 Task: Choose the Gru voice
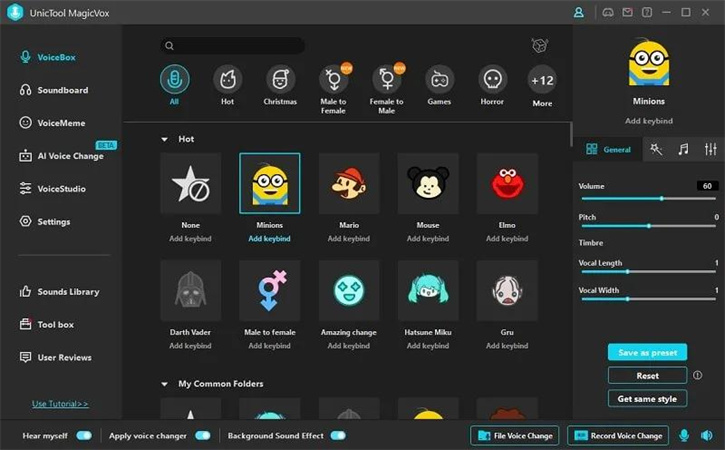point(507,290)
